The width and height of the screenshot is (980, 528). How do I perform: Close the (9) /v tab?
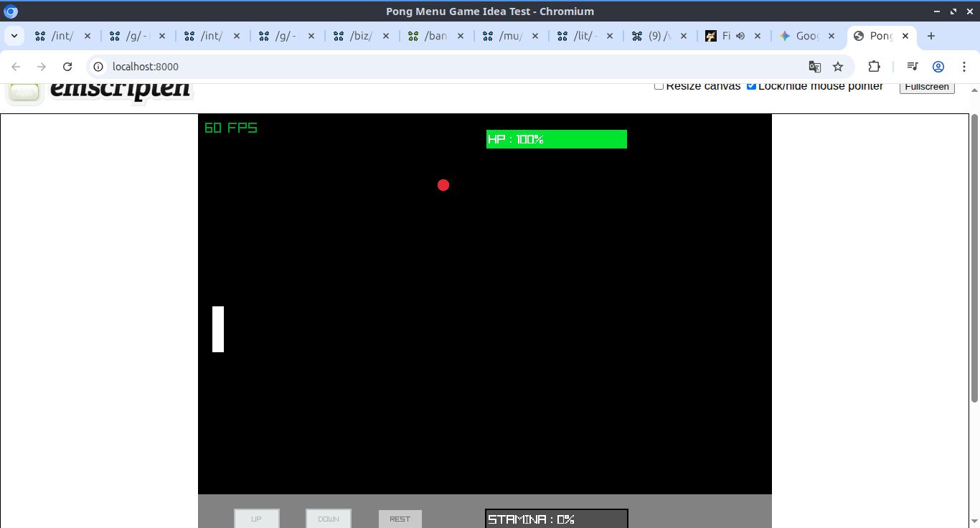[x=684, y=36]
